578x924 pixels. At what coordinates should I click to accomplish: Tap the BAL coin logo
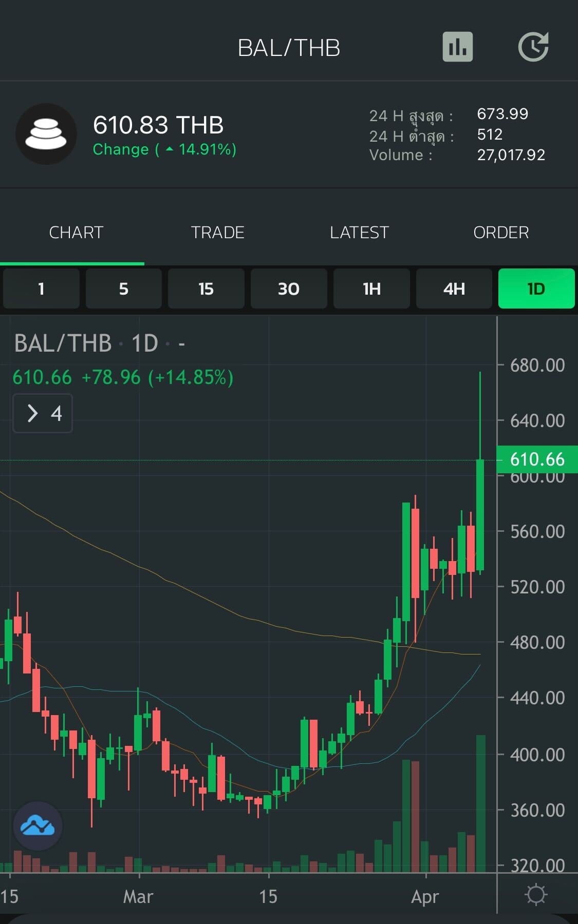[x=46, y=134]
